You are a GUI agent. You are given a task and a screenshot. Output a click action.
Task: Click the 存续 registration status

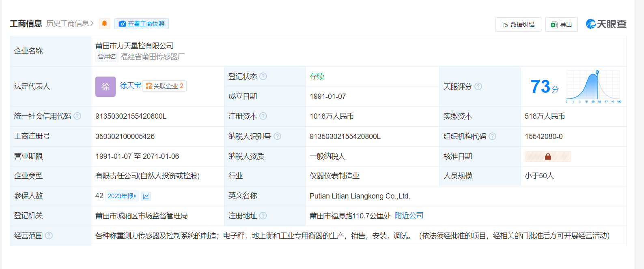317,77
